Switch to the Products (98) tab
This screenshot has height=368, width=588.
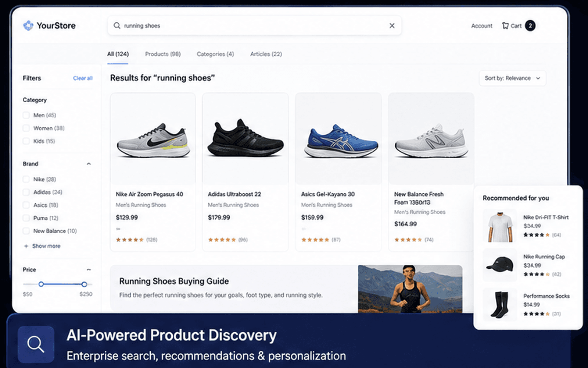point(163,54)
